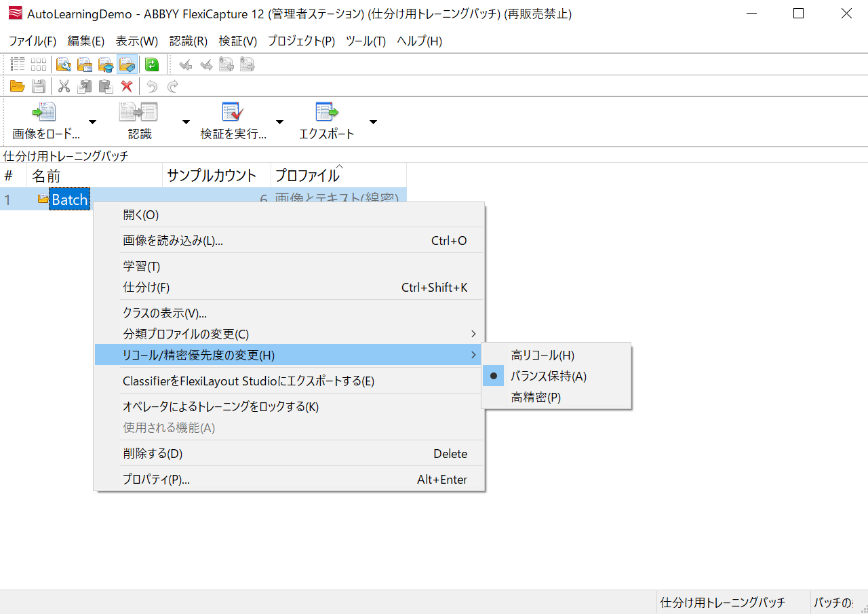868x614 pixels.
Task: Expand dropdown arrow next to 検証を実行
Action: click(x=279, y=121)
